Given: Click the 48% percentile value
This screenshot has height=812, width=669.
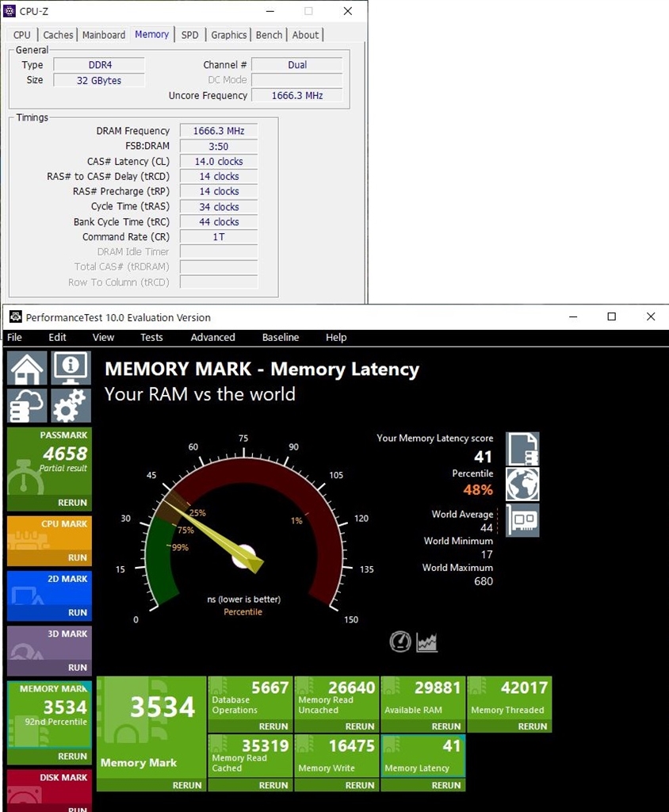Looking at the screenshot, I should [478, 490].
